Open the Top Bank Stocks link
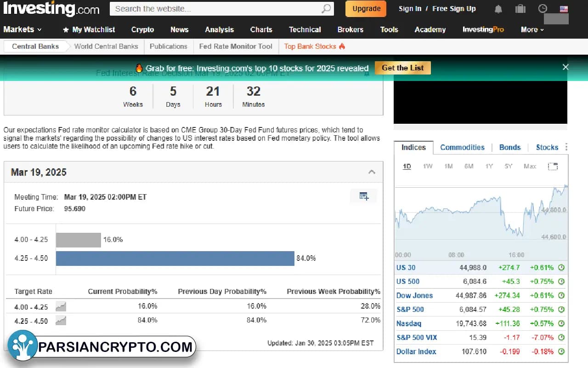Viewport: 588px width, 368px height. point(315,46)
